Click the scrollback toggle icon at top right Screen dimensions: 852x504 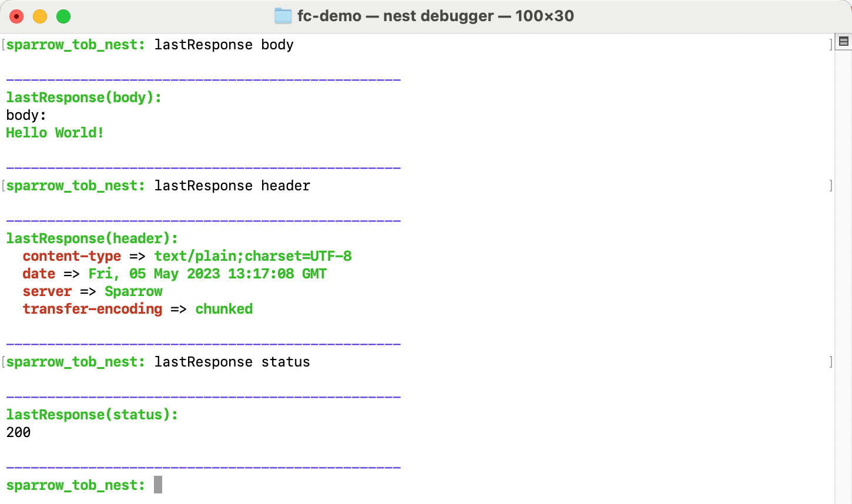[x=844, y=41]
